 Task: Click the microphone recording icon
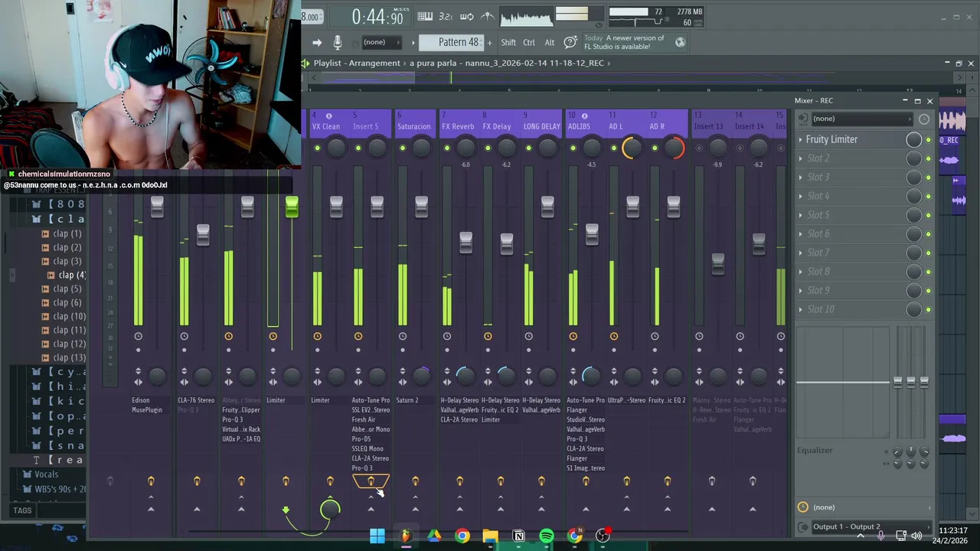click(338, 42)
